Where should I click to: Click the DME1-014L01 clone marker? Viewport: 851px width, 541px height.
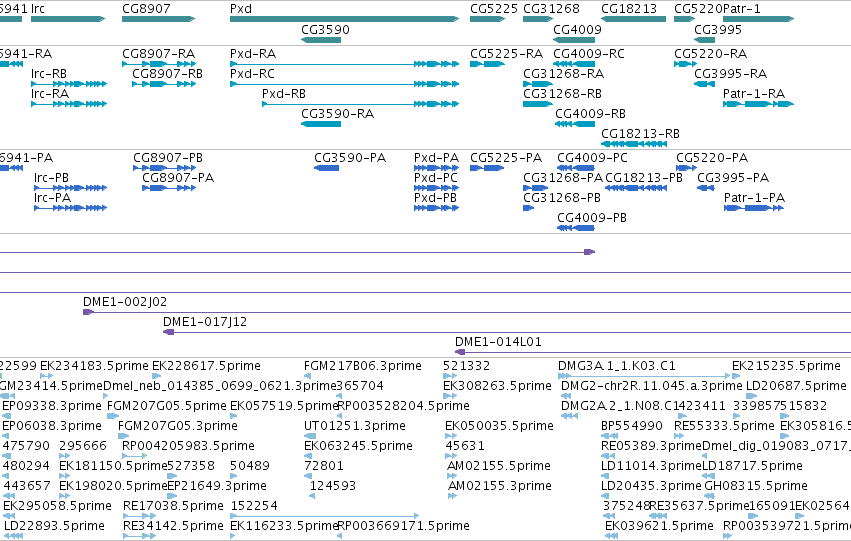pos(460,352)
